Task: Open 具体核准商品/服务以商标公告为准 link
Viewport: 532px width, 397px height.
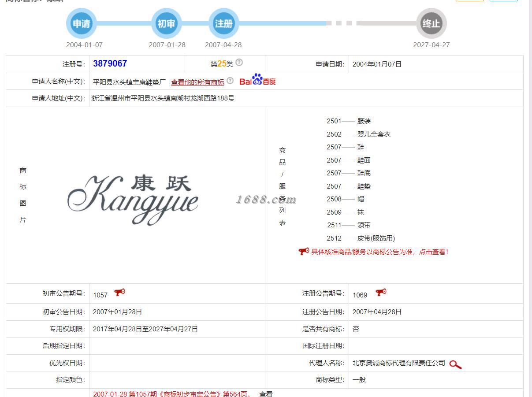Action: [380, 252]
